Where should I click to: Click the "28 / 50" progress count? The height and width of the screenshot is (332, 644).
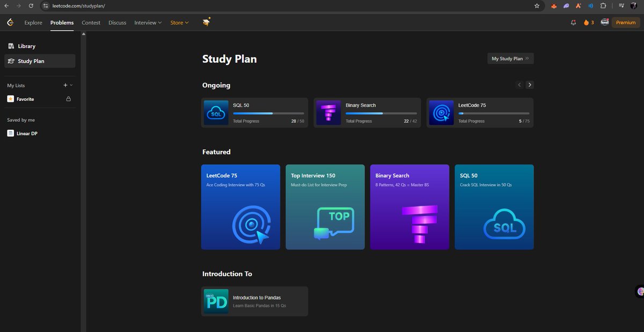(297, 121)
